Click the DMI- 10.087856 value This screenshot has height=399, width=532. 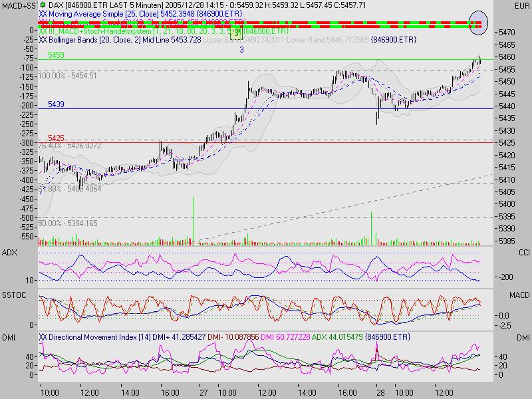click(233, 337)
